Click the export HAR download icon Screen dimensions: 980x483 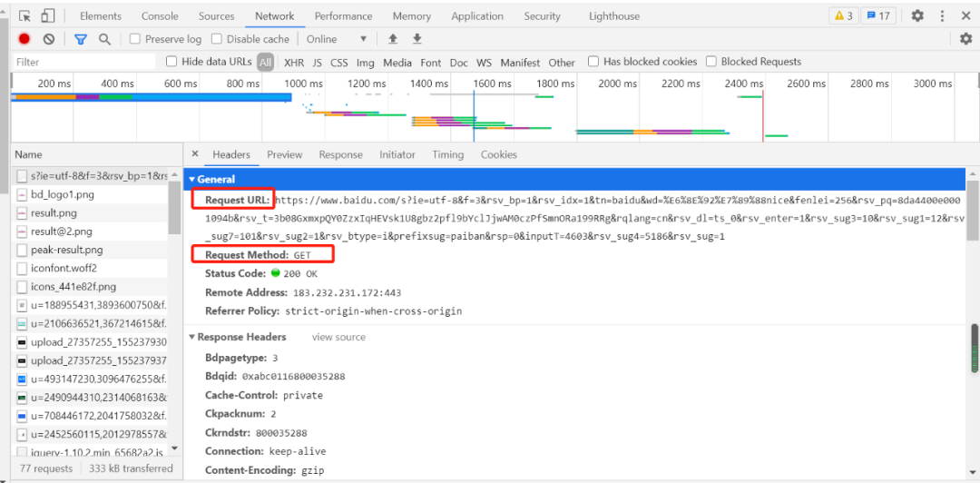point(417,39)
